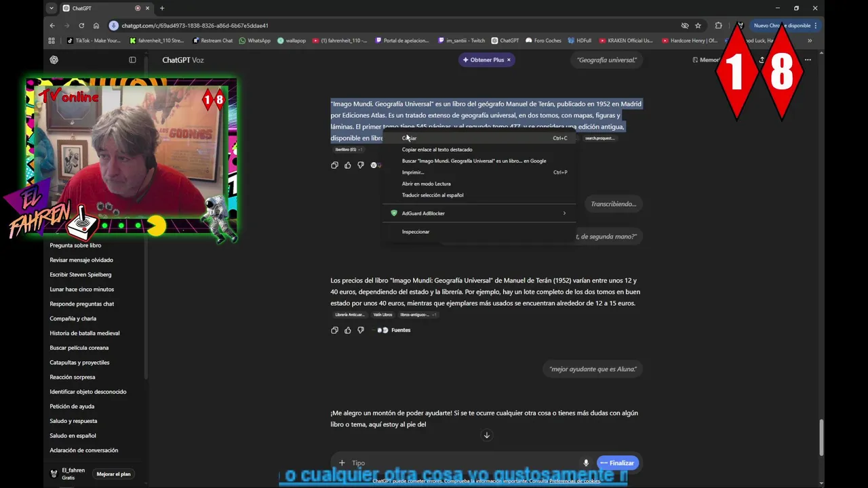
Task: Open the Extensions puzzle icon
Action: [x=719, y=26]
